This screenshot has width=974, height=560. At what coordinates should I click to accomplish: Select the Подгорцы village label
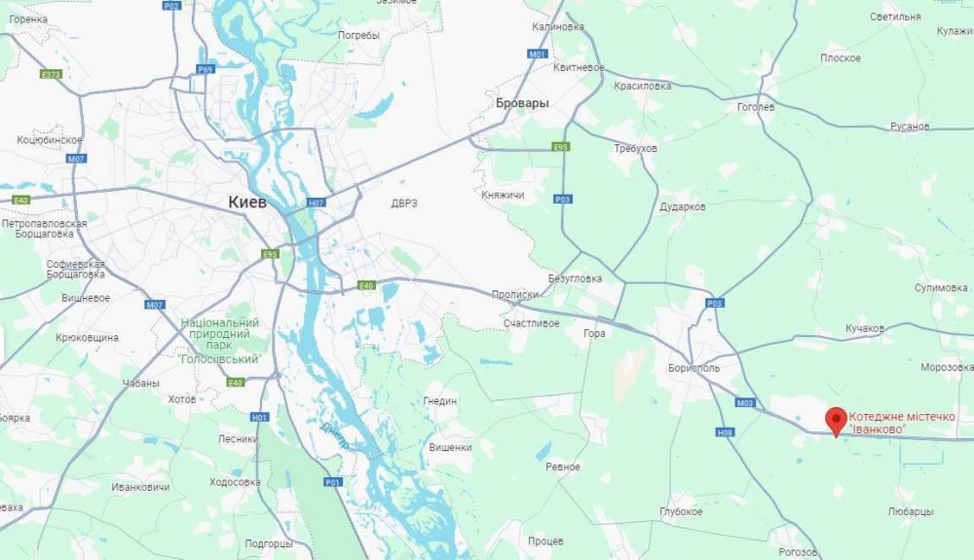(x=269, y=543)
